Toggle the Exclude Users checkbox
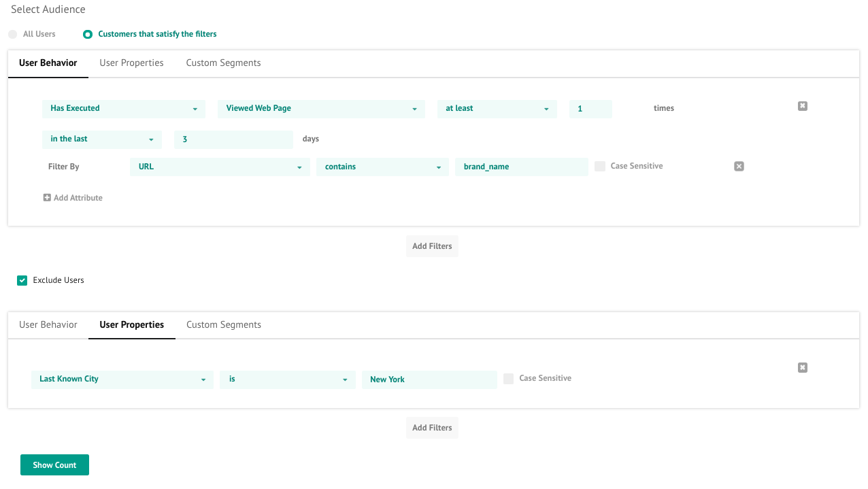Screen dimensions: 868x489 click(x=22, y=280)
